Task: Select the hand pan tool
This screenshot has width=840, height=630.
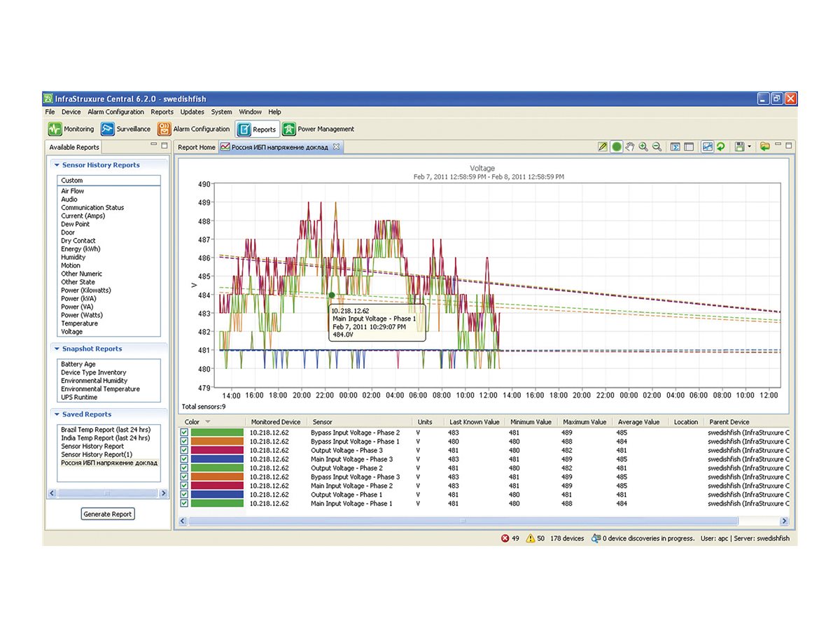Action: coord(630,147)
